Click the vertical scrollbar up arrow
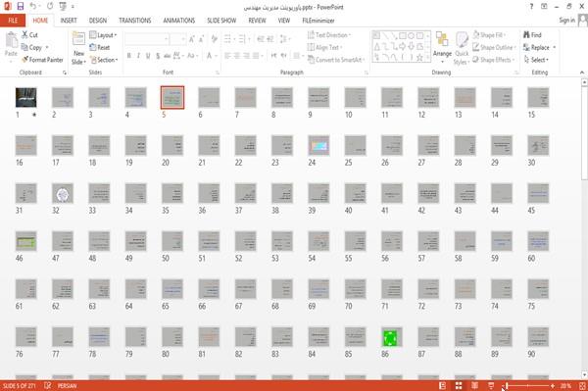Viewport: 588px width, 391px height. tap(584, 82)
